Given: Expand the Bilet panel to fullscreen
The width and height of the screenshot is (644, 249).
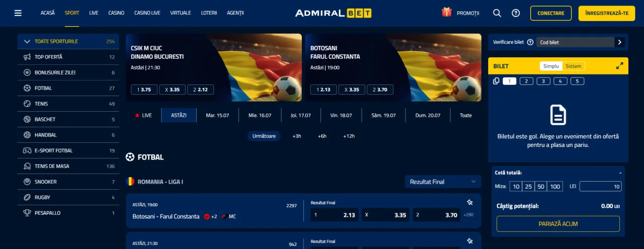Looking at the screenshot, I should point(619,66).
